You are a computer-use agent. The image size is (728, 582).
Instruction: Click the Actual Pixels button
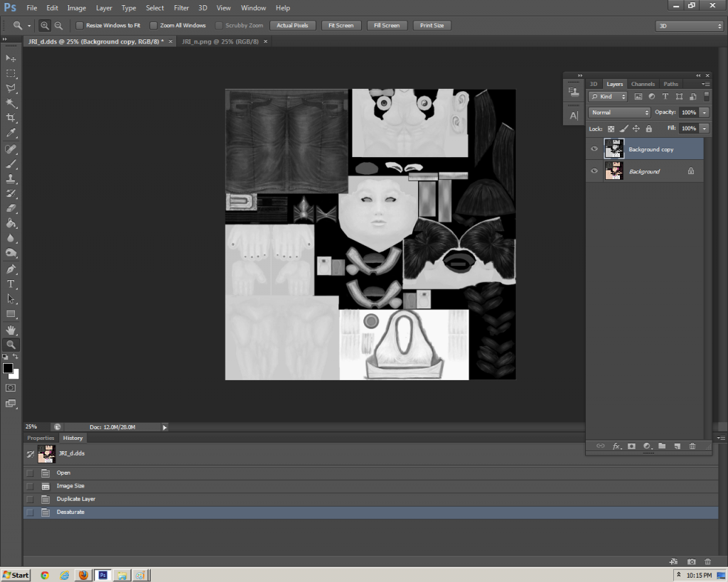[292, 26]
